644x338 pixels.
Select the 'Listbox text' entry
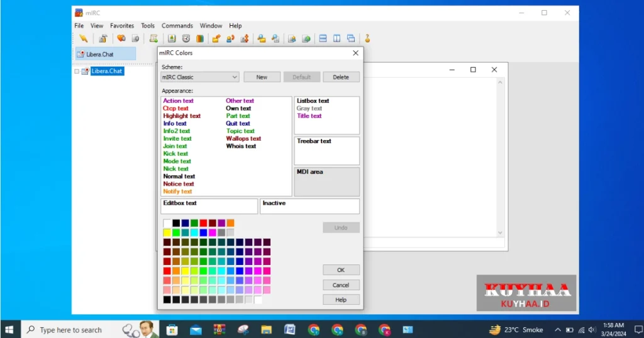(x=313, y=101)
